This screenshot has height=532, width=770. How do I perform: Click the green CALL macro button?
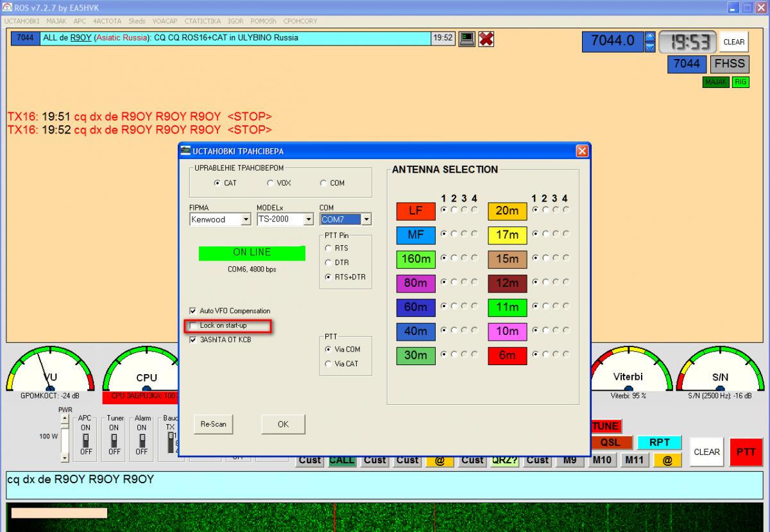pos(342,459)
